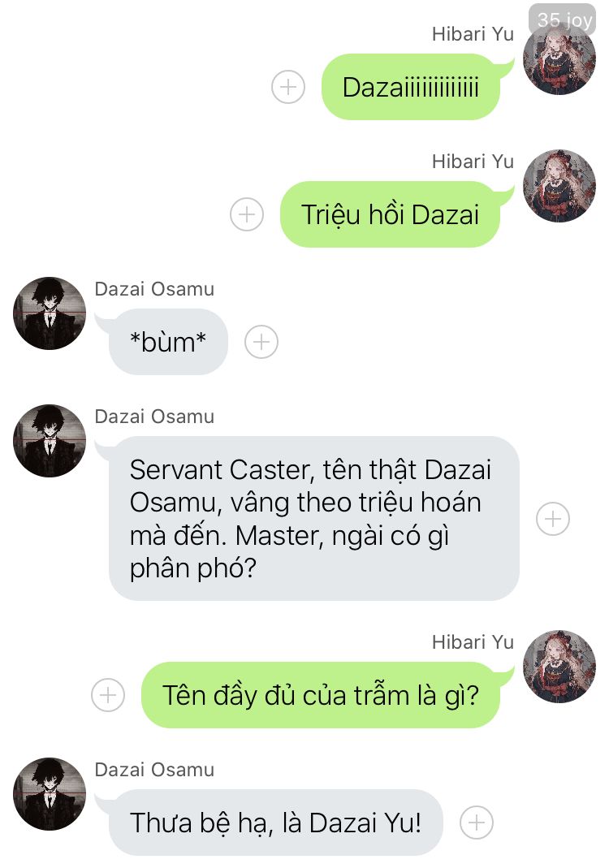Viewport: 609px width, 868px height.
Task: Open Dazai Osamu's avatar beside the "*bùm*" message
Action: 50,313
